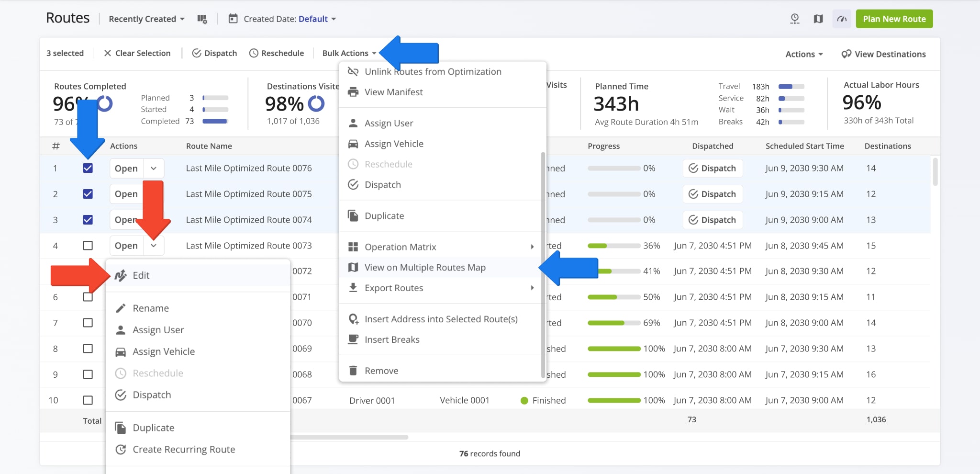Viewport: 980px width, 474px height.
Task: Click the horizontal scrollbar below the table
Action: (x=349, y=437)
